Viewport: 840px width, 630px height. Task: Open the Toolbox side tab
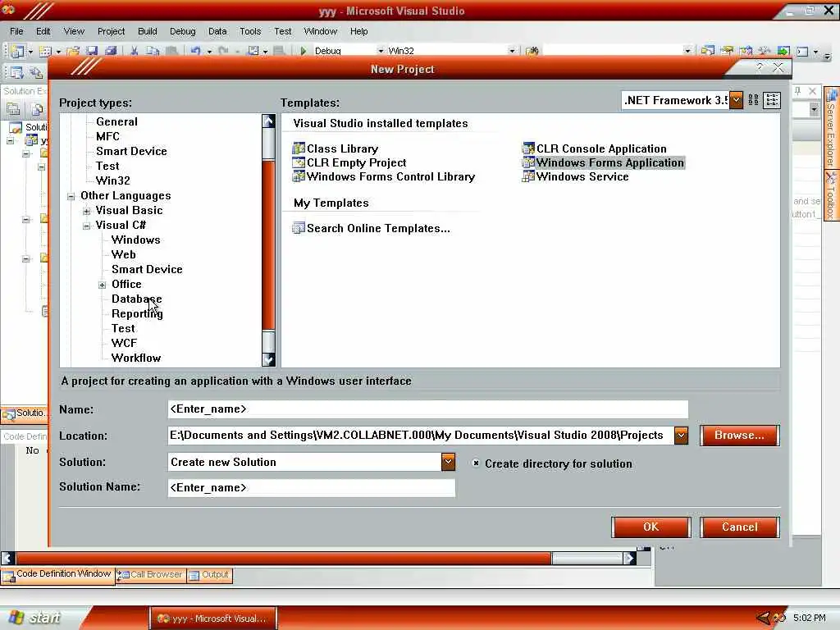coord(831,195)
